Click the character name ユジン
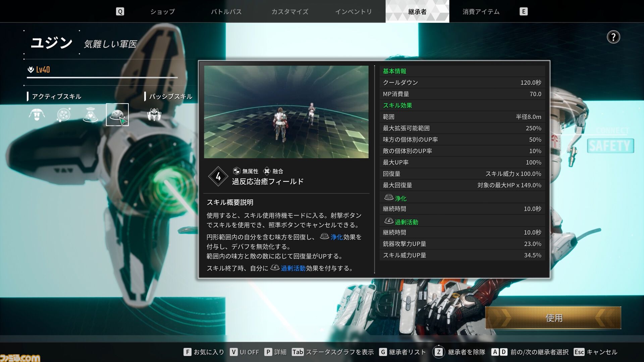 click(51, 43)
